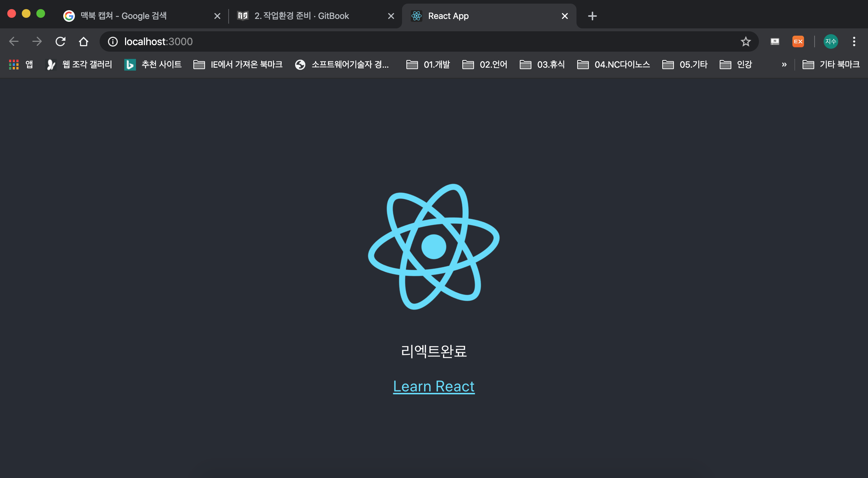Expand the 기타 북마크 folder
This screenshot has width=868, height=478.
831,64
